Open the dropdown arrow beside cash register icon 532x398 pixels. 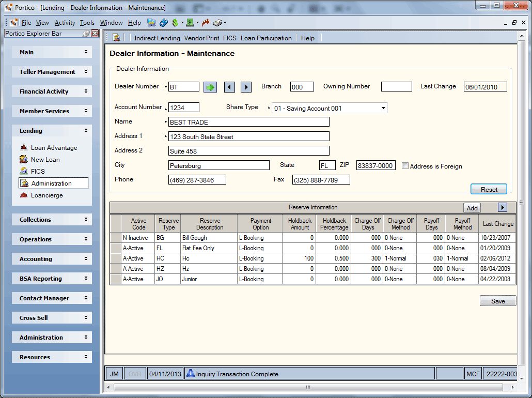tap(197, 23)
